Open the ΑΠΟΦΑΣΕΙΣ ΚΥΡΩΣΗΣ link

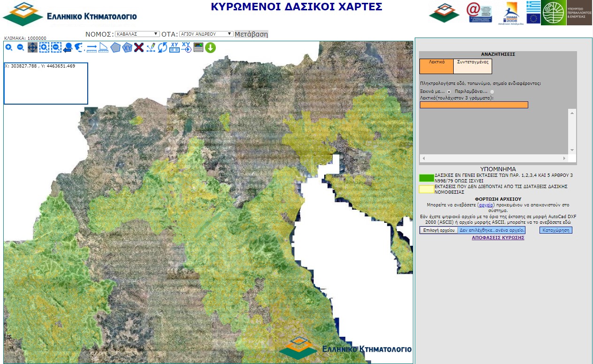(498, 238)
